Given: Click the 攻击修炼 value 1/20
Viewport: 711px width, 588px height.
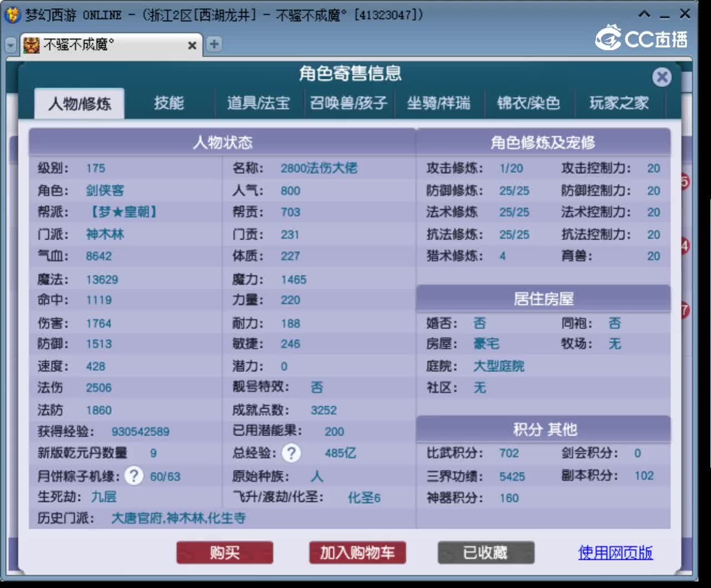Looking at the screenshot, I should tap(511, 168).
